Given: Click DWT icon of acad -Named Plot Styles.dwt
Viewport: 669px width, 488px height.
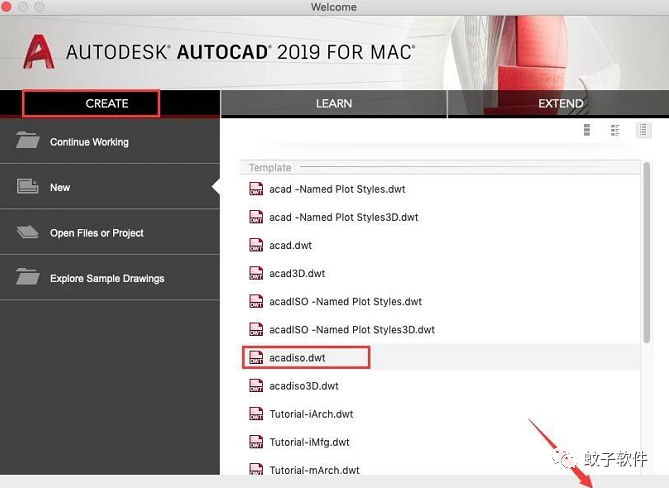Looking at the screenshot, I should (x=256, y=189).
